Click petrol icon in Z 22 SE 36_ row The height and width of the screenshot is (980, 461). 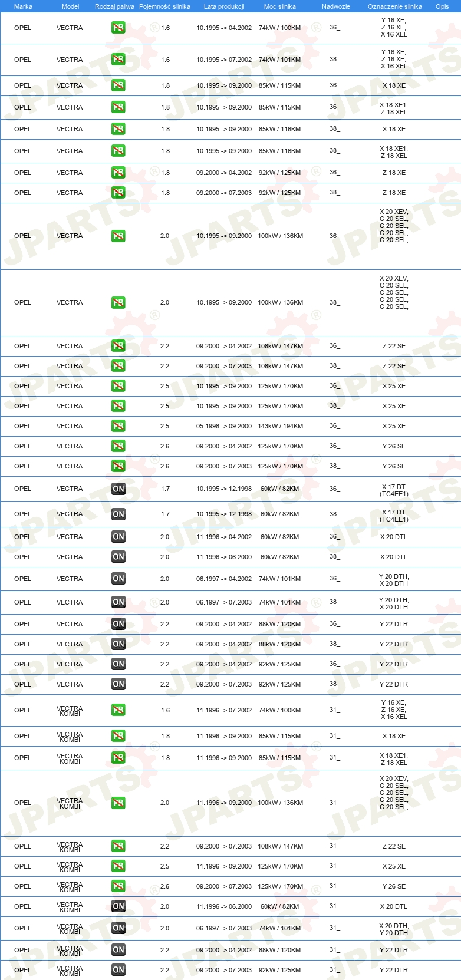[118, 346]
